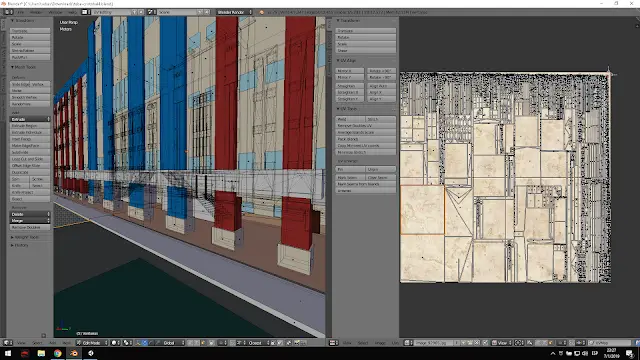Click Shear in the UV Transform panel

(x=365, y=51)
